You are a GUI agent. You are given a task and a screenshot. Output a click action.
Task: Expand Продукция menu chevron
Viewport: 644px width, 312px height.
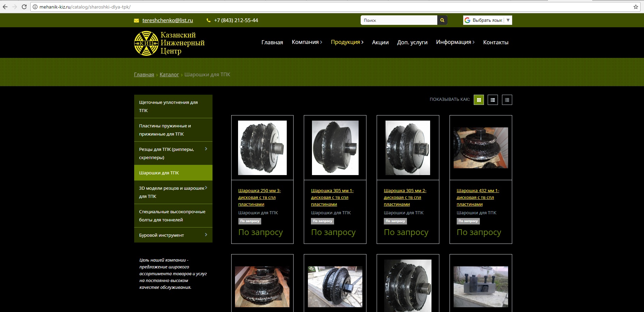(362, 42)
